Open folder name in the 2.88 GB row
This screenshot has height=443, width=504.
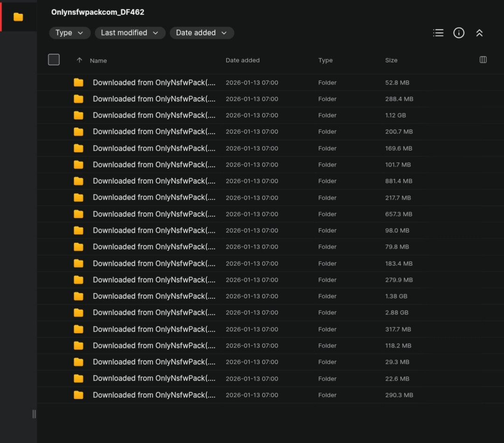point(154,313)
